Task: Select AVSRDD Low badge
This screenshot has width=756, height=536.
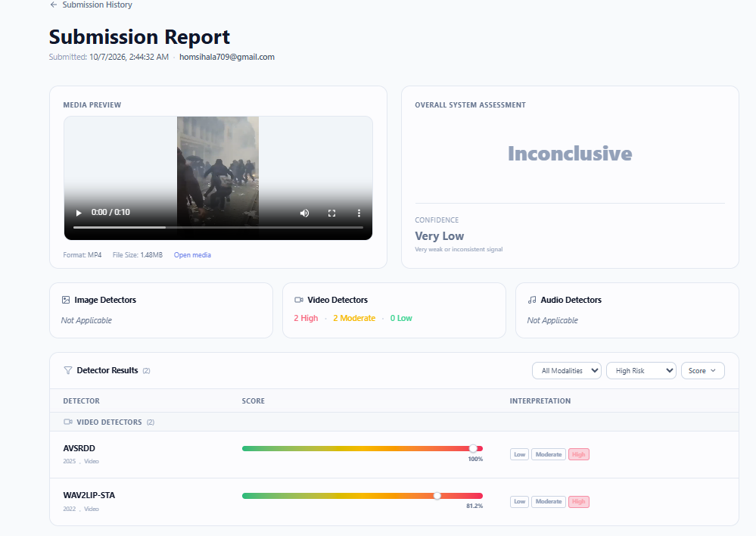Action: tap(519, 454)
